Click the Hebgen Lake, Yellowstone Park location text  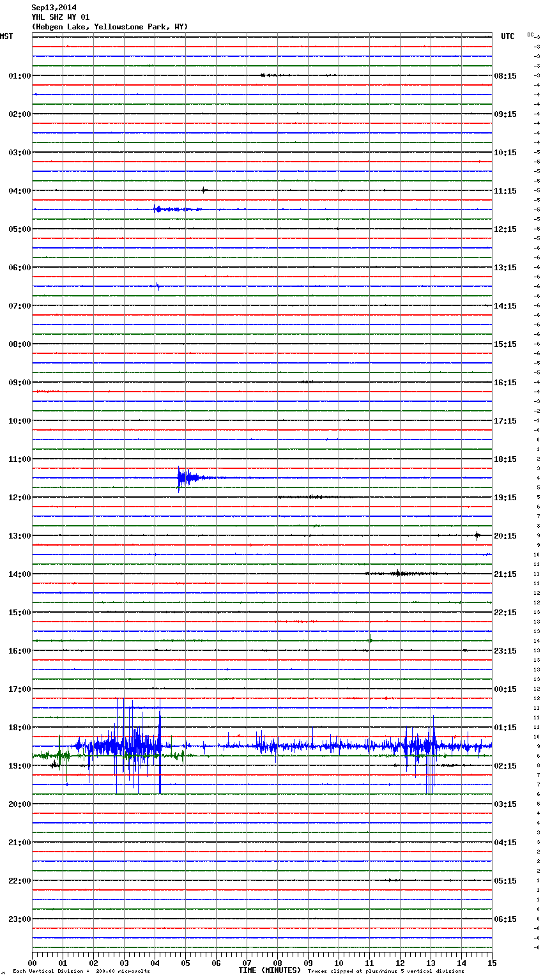coord(109,27)
